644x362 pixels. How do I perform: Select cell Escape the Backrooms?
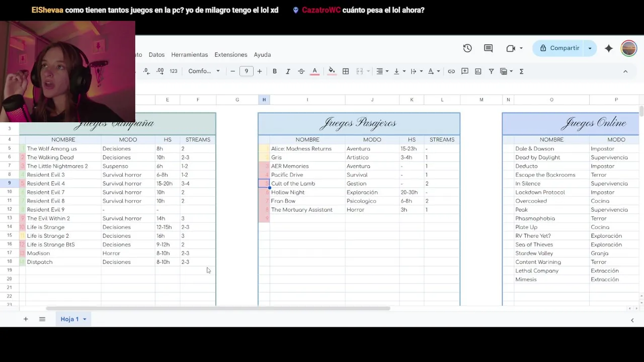click(551, 175)
